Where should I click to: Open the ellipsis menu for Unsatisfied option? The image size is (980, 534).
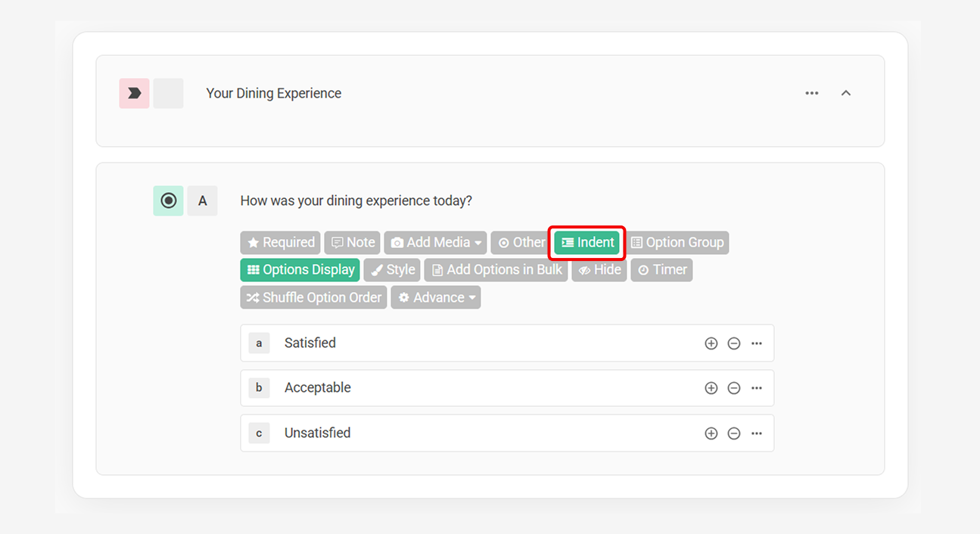(x=757, y=433)
